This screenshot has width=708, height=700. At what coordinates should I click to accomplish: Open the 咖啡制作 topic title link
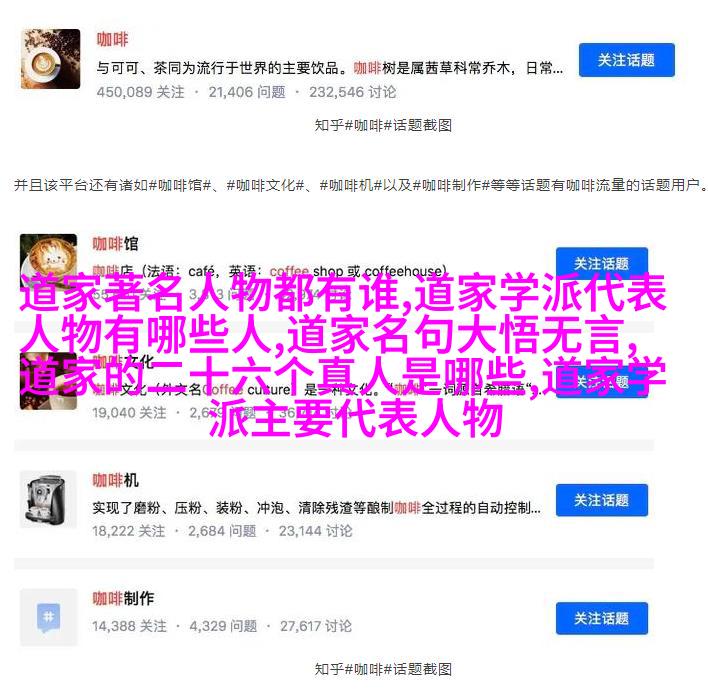click(x=123, y=598)
